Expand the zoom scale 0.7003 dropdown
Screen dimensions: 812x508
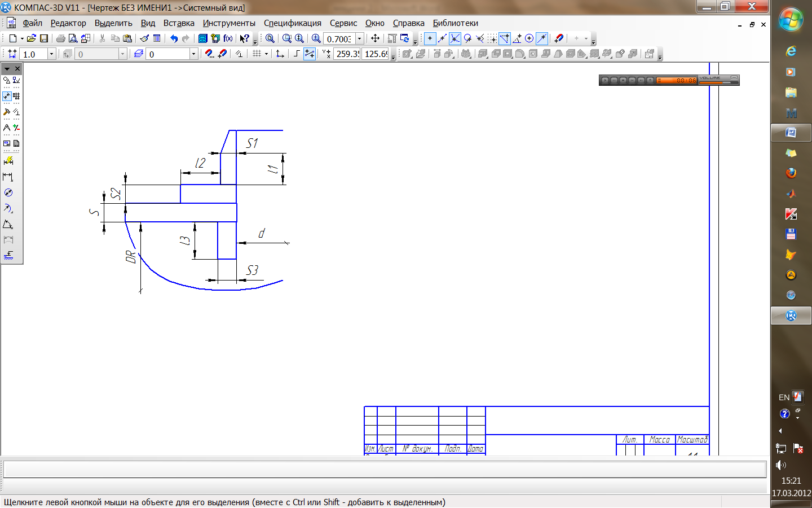pos(359,38)
